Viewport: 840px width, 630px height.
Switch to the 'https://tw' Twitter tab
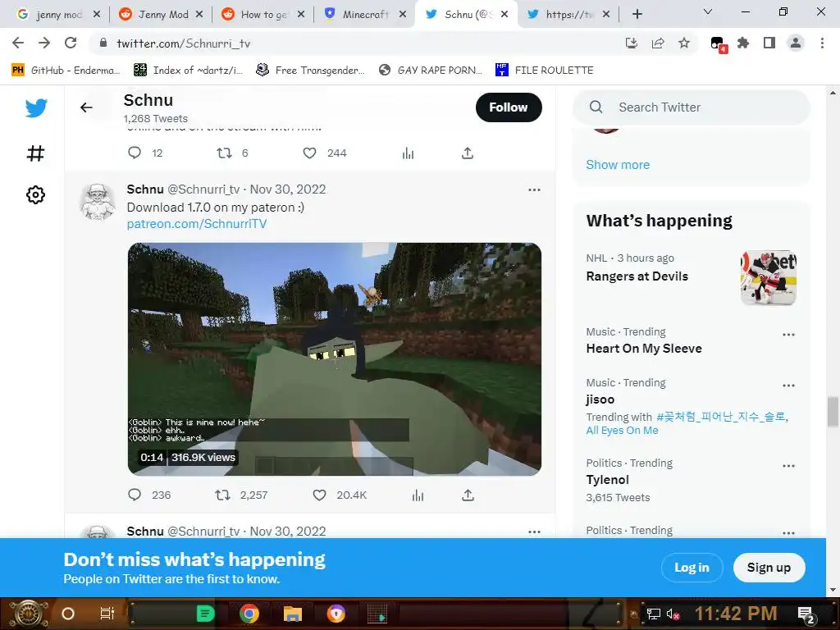tap(564, 15)
